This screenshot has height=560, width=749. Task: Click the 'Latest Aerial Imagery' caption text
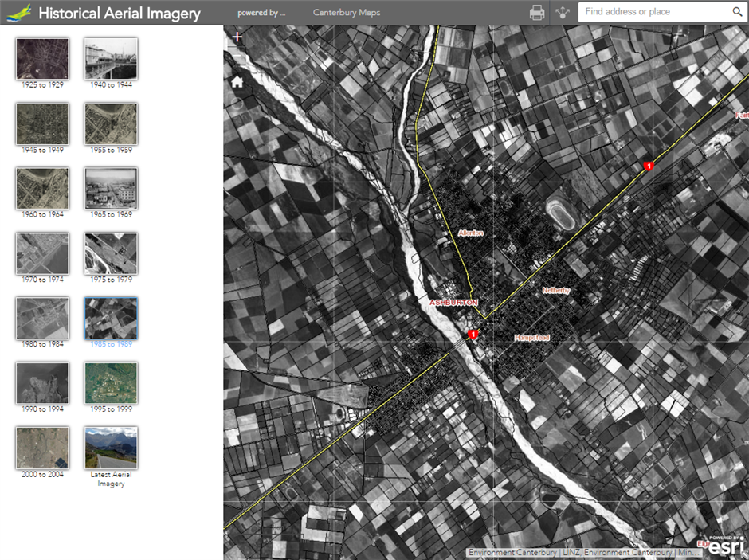[111, 479]
